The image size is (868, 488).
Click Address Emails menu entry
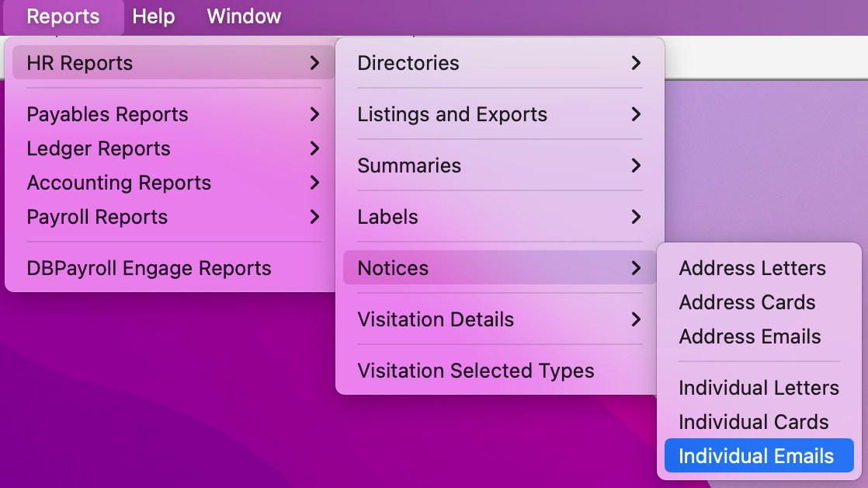pyautogui.click(x=749, y=336)
